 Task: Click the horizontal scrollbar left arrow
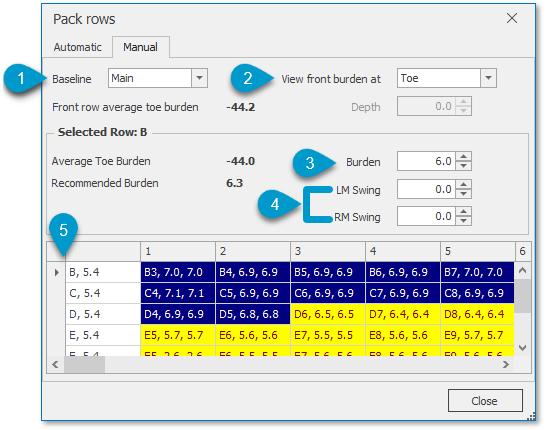click(x=55, y=364)
